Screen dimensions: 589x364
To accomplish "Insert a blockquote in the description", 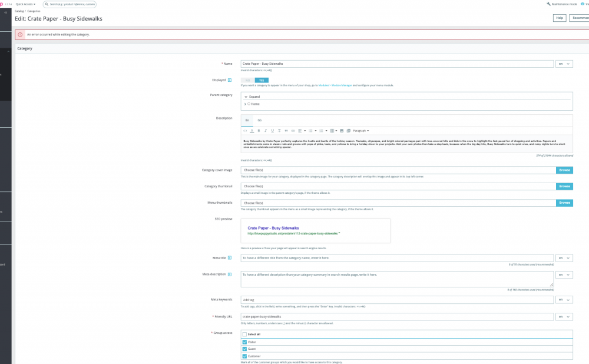I will [286, 130].
